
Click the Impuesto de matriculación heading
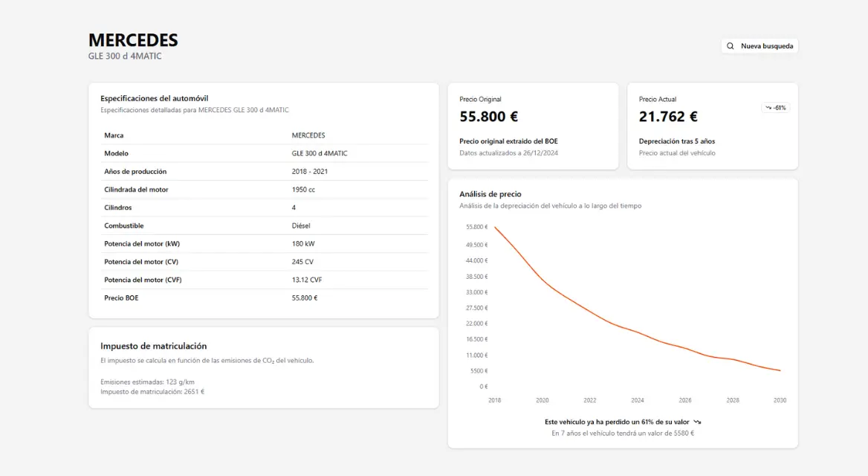[x=154, y=346]
